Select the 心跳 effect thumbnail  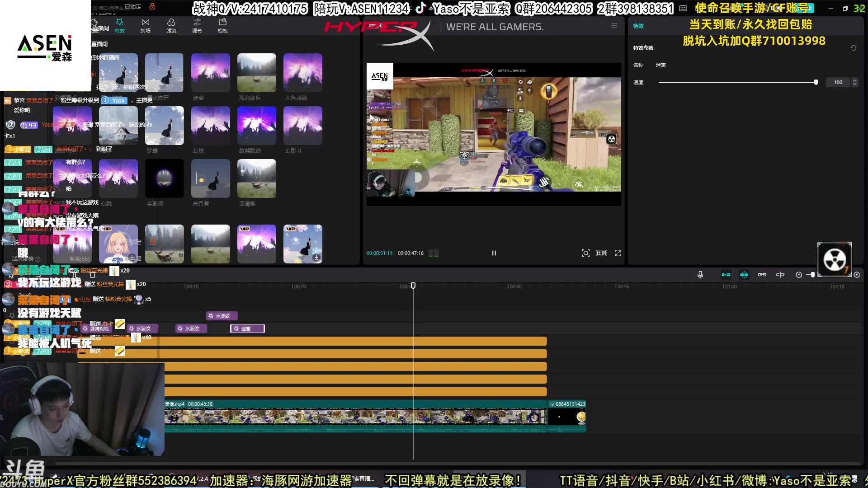(x=118, y=178)
